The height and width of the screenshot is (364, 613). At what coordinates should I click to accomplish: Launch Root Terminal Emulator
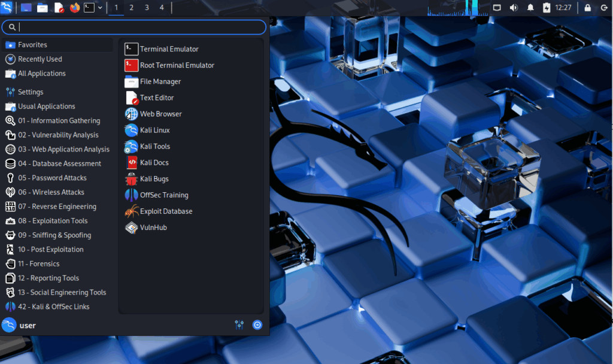[191, 65]
